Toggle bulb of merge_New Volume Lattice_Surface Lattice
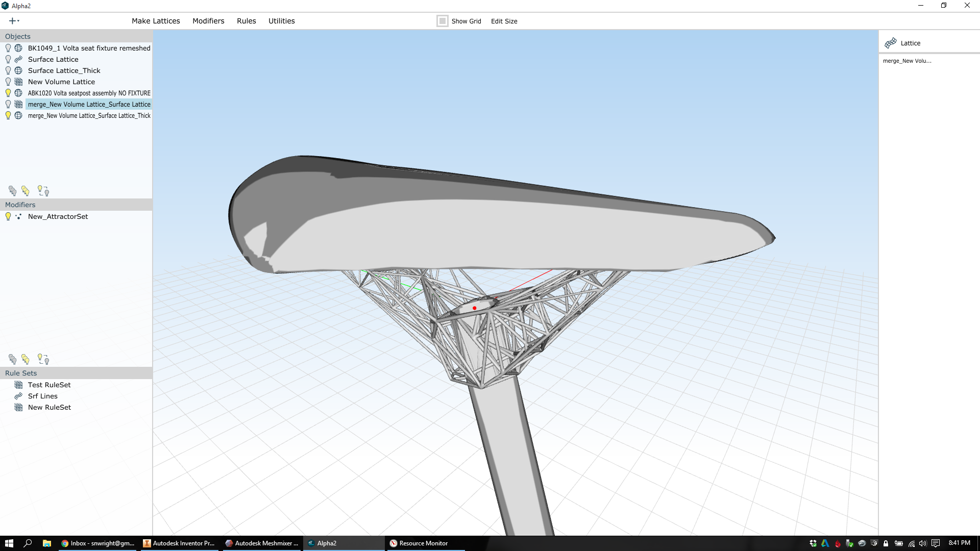This screenshot has width=980, height=551. coord(8,104)
